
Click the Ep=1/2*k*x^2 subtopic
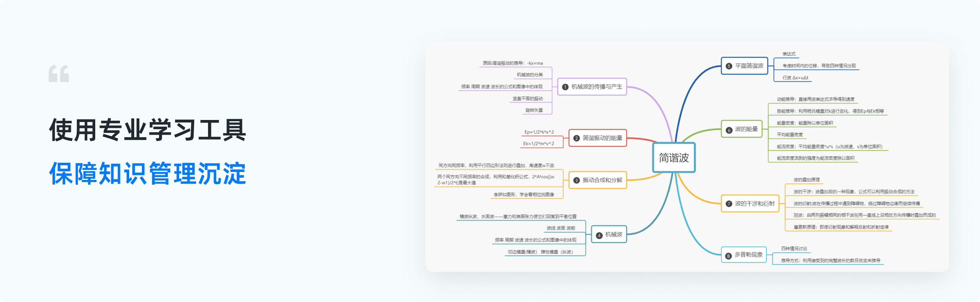(x=539, y=132)
